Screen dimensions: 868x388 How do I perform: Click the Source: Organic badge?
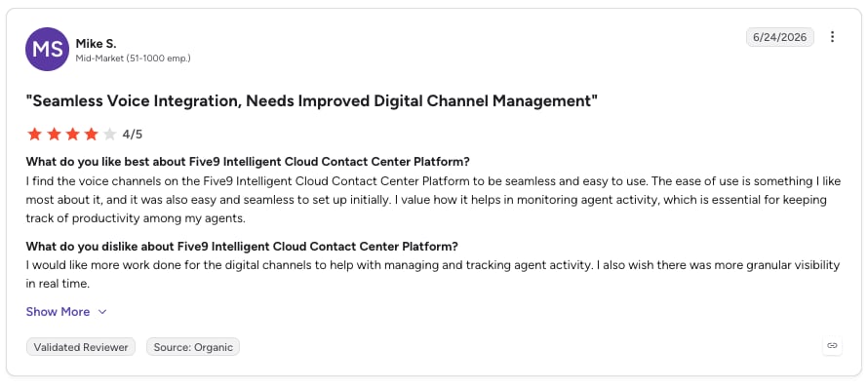click(193, 347)
